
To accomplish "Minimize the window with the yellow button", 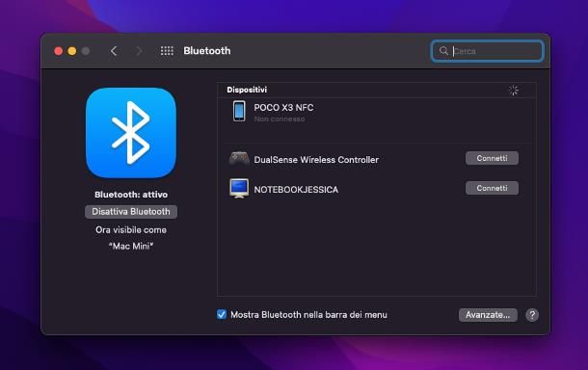I will (72, 51).
